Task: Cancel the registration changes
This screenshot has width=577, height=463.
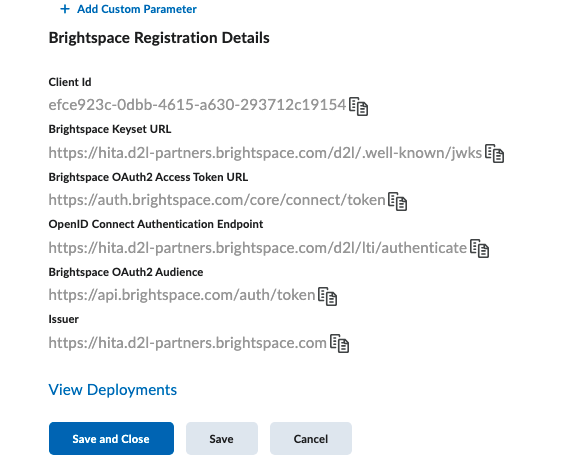Action: coord(311,438)
